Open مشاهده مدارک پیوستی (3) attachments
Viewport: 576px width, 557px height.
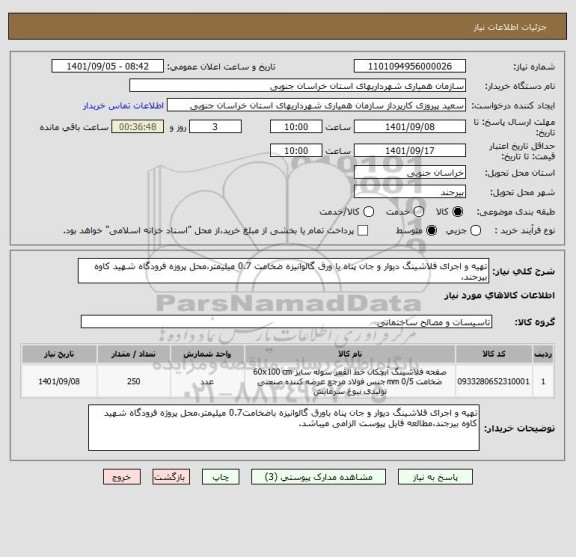coord(318,477)
